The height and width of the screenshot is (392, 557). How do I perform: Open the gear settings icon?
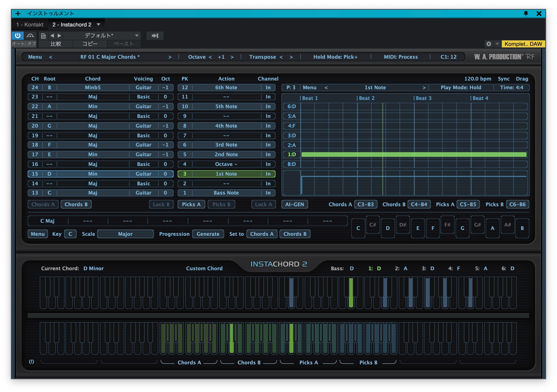(x=489, y=44)
